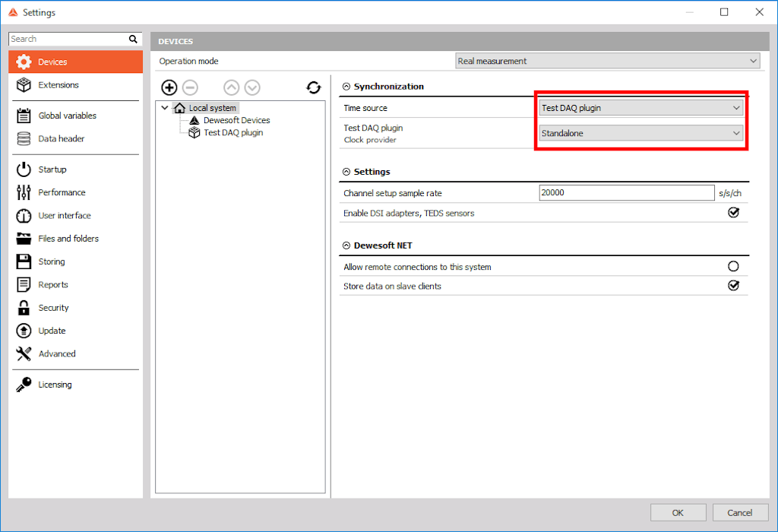The image size is (778, 532).
Task: Open the Clock provider Standalone dropdown
Action: tap(641, 133)
